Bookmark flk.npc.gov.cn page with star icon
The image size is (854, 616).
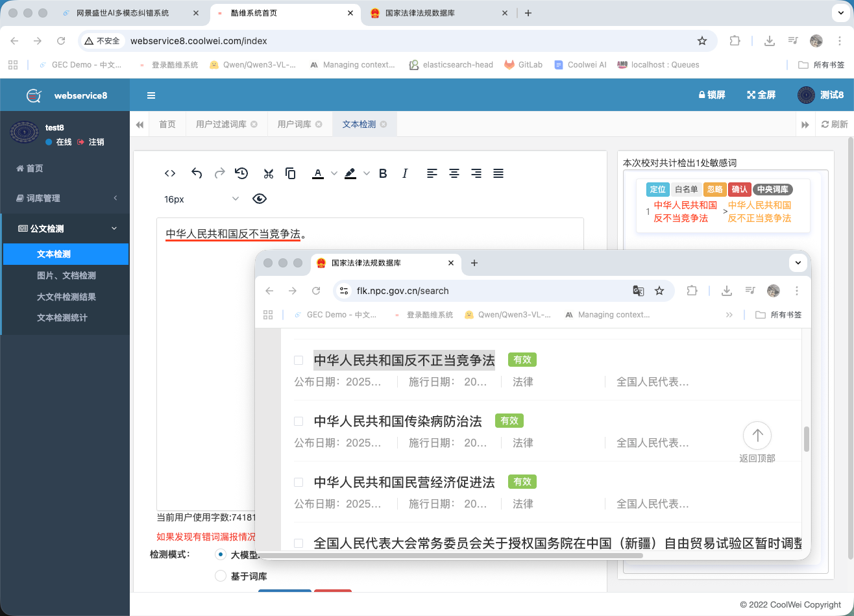659,291
